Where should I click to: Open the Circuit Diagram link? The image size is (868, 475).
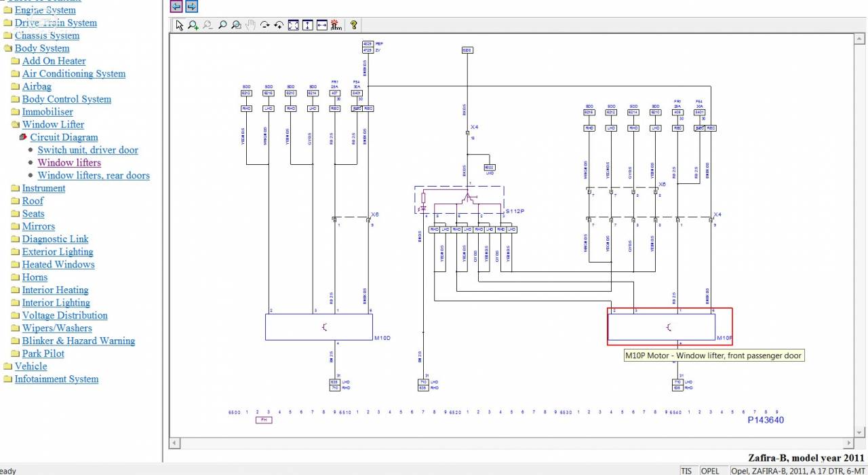click(x=64, y=137)
